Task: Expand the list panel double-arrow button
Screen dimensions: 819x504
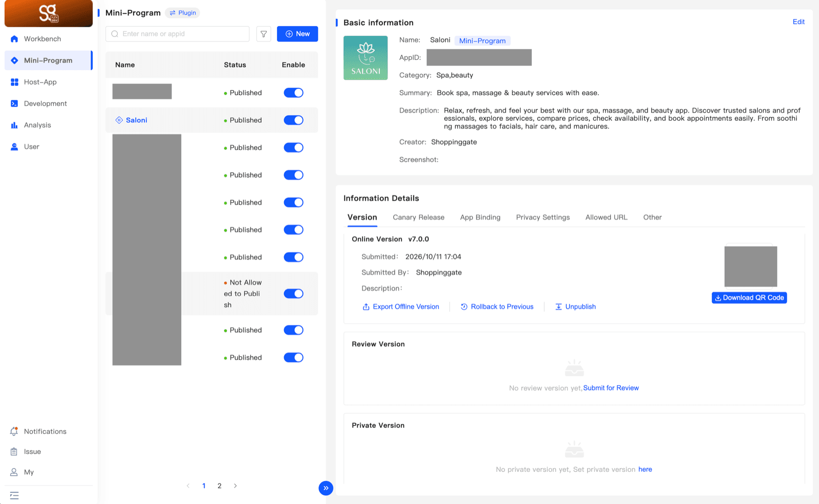Action: (x=326, y=488)
